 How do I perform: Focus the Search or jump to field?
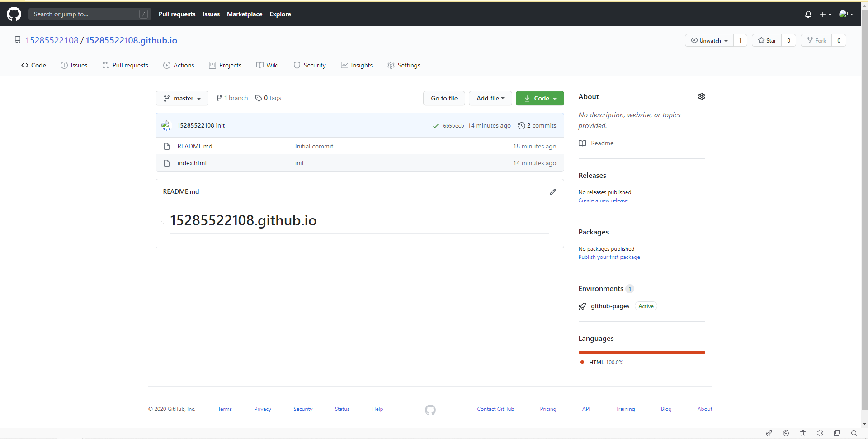tap(90, 14)
